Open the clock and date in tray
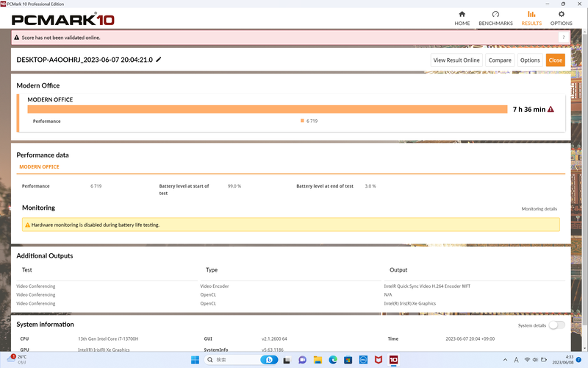The image size is (588, 368). click(562, 359)
